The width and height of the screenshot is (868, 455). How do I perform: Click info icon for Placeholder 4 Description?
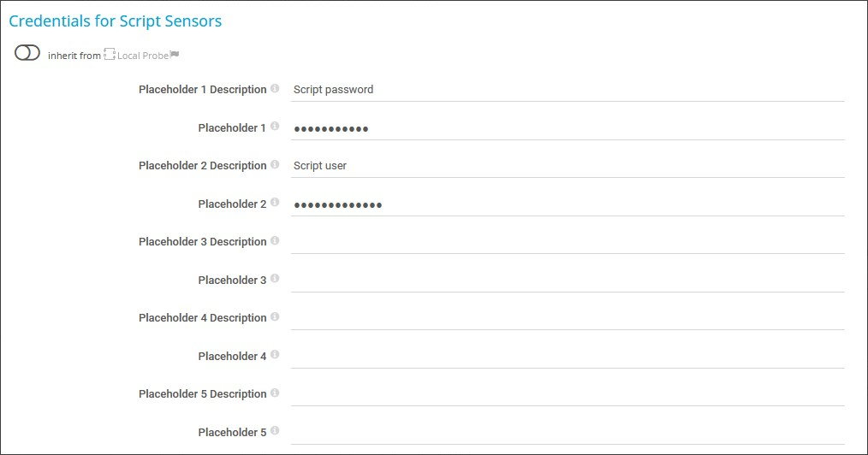click(275, 316)
